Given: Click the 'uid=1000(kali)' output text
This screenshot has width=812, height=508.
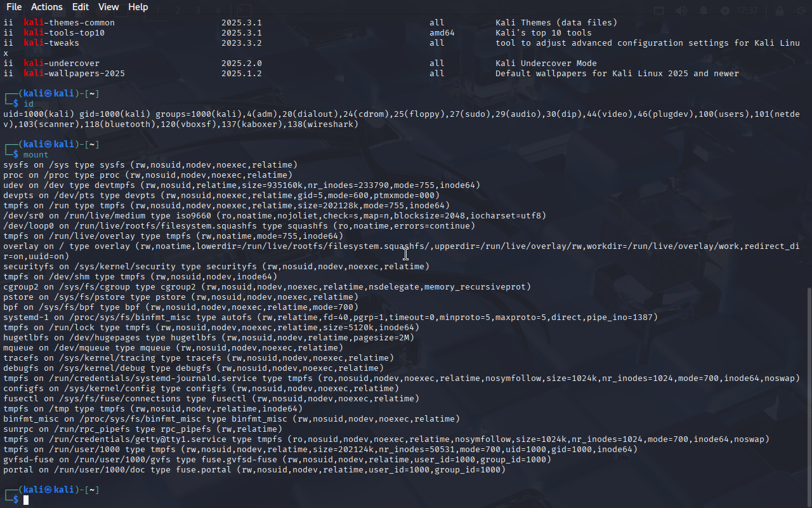Looking at the screenshot, I should [39, 114].
